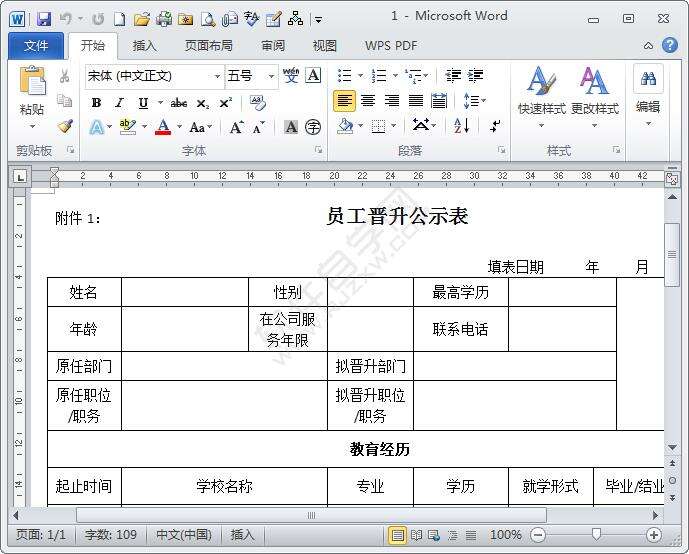
Task: Apply superscript formatting
Action: (225, 103)
